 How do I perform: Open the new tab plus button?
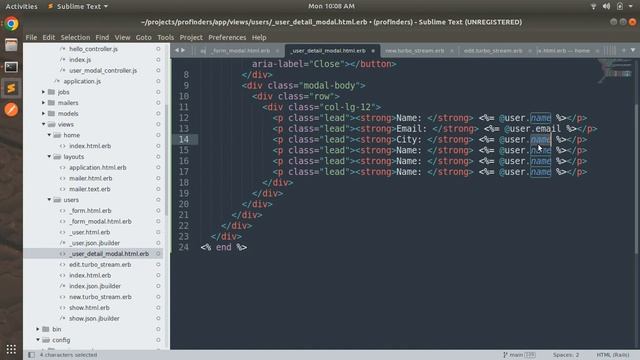click(x=624, y=50)
